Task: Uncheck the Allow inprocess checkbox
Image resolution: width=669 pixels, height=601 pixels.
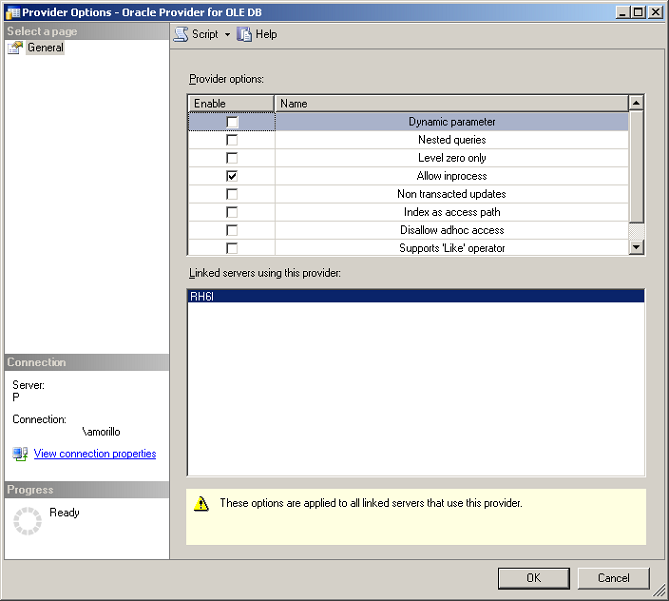Action: pos(232,176)
